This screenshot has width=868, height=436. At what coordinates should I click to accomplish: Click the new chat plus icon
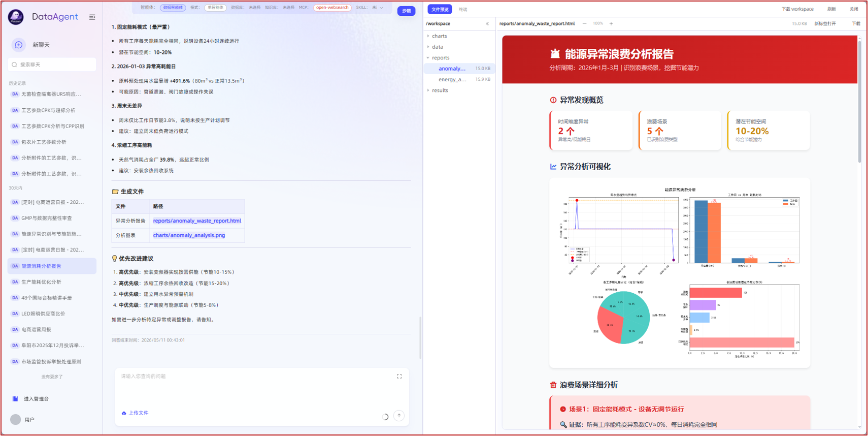click(19, 45)
